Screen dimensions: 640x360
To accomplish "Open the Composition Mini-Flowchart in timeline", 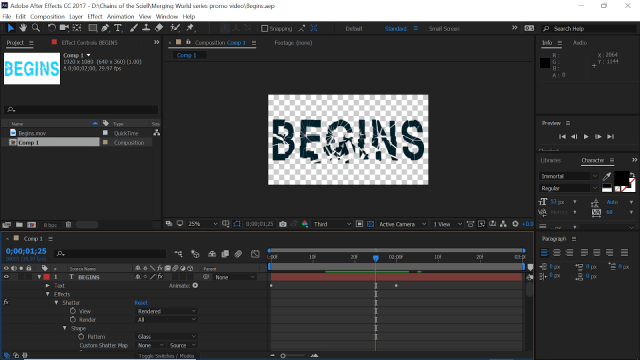I will (x=178, y=254).
